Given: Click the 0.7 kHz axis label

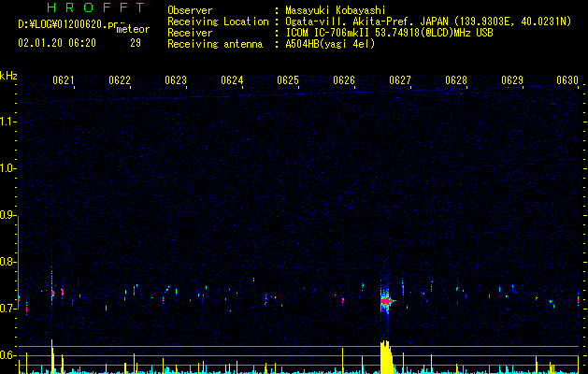Looking at the screenshot, I should click(7, 309).
